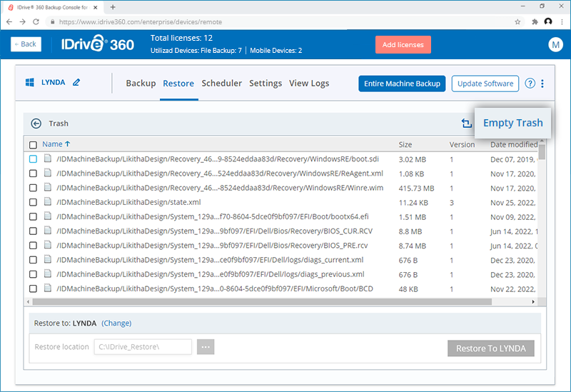Viewport: 571px width, 392px height.
Task: Click the Windows logo icon beside LYNDA
Action: coord(30,82)
